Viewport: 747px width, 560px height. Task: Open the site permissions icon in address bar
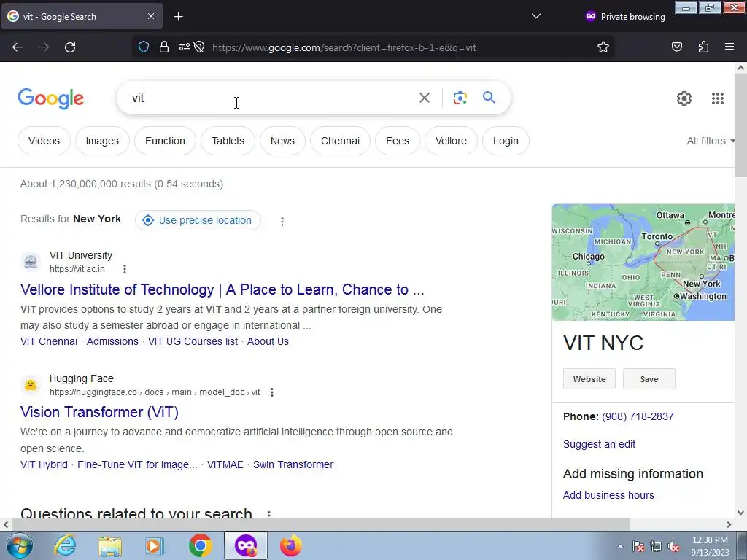[185, 47]
